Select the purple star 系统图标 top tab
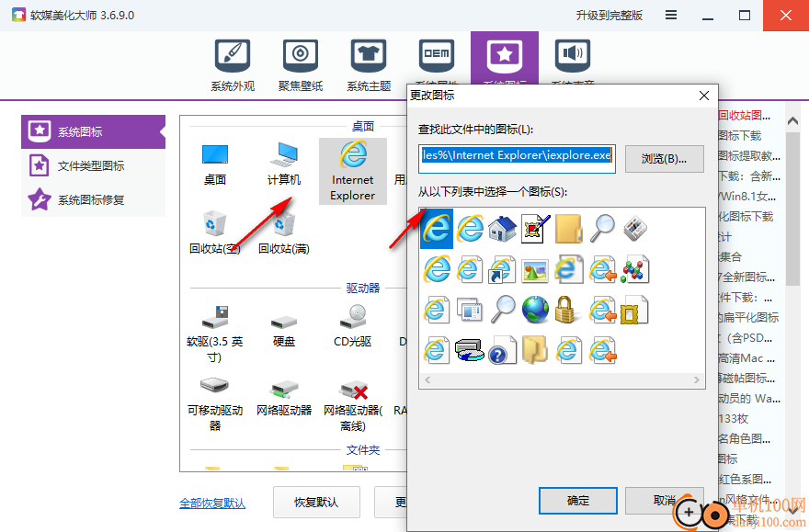 [x=504, y=58]
